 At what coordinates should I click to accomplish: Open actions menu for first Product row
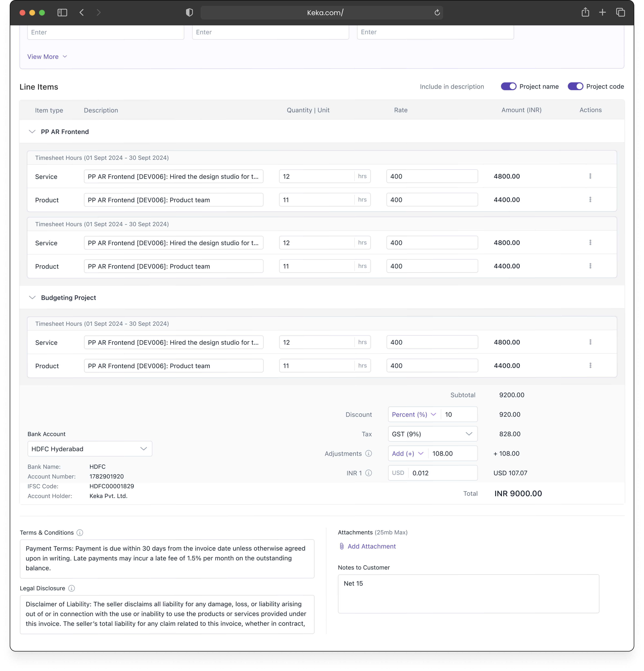tap(590, 200)
